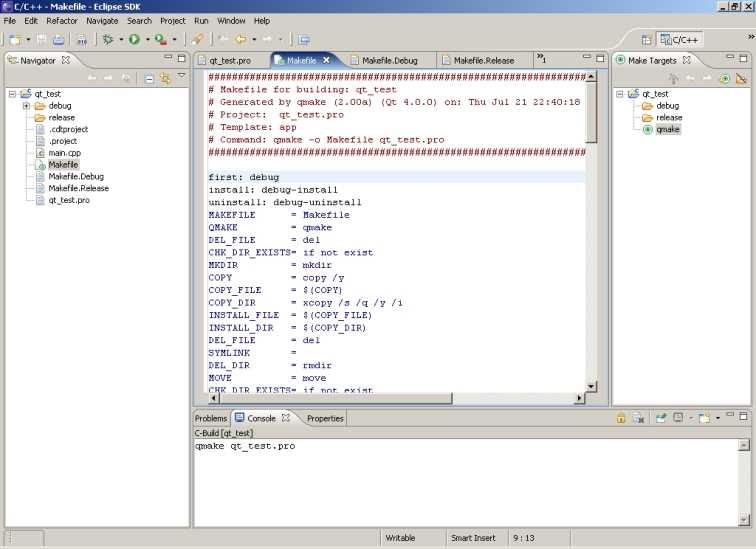Click editor vertical scrollbar down arrow

592,387
